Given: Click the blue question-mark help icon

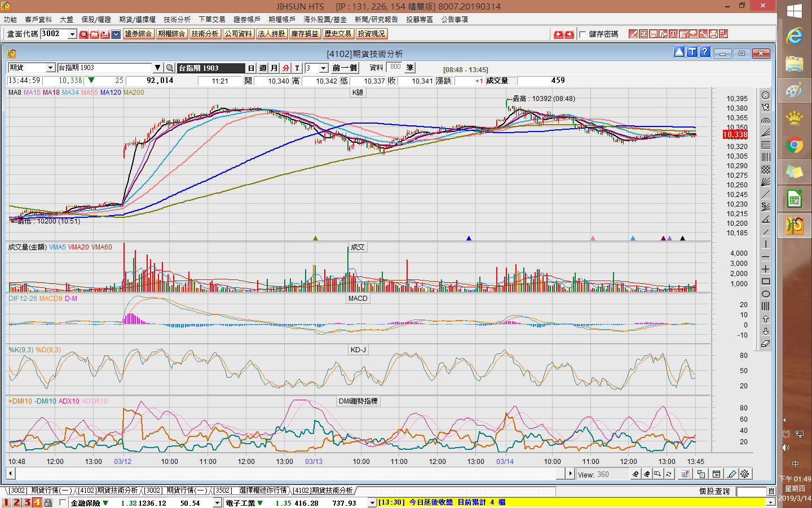Looking at the screenshot, I should (705, 52).
